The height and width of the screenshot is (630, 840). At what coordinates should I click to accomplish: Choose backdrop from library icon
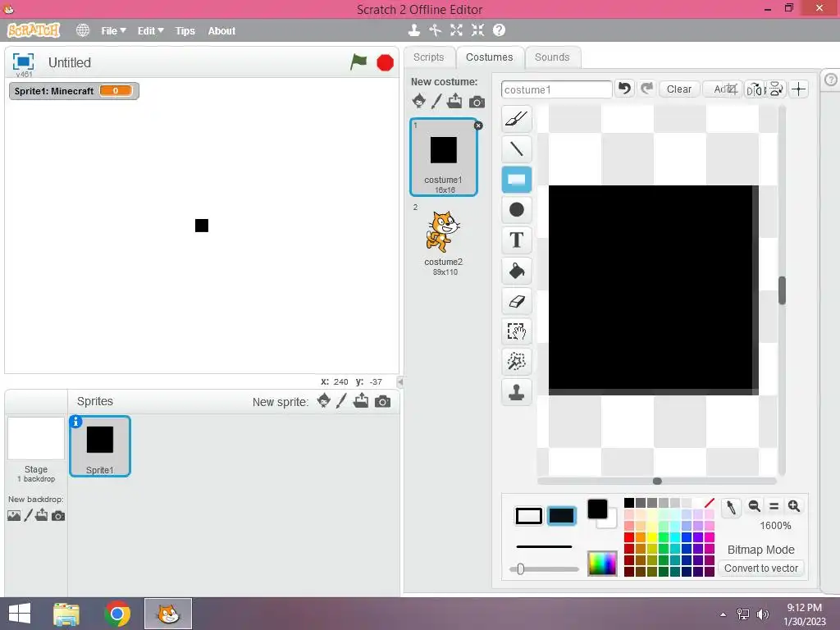[14, 515]
